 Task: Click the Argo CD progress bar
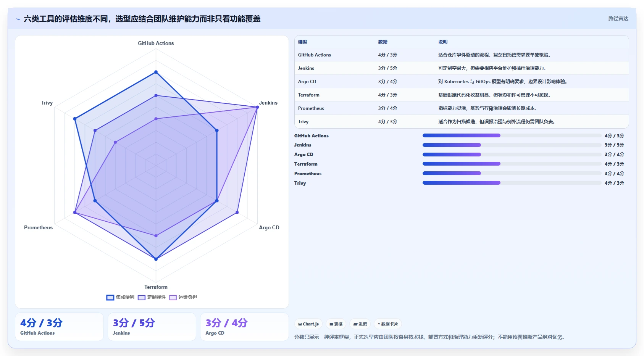(512, 155)
